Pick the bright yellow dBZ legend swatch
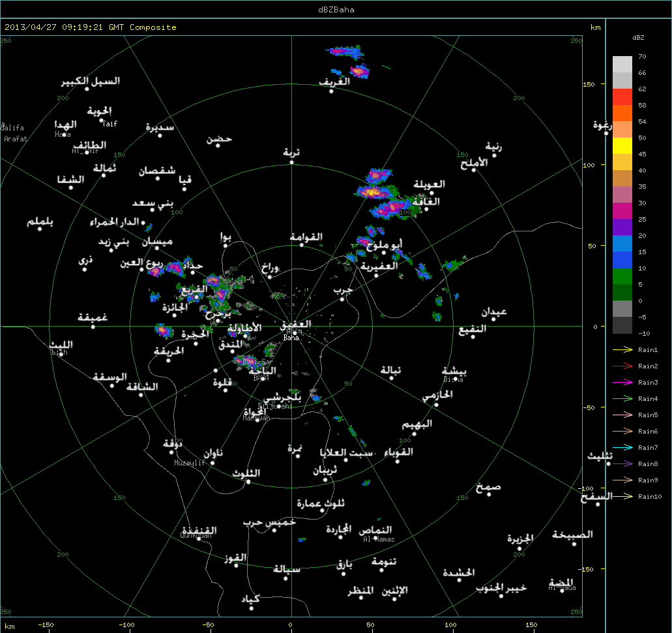672x633 pixels. 622,146
